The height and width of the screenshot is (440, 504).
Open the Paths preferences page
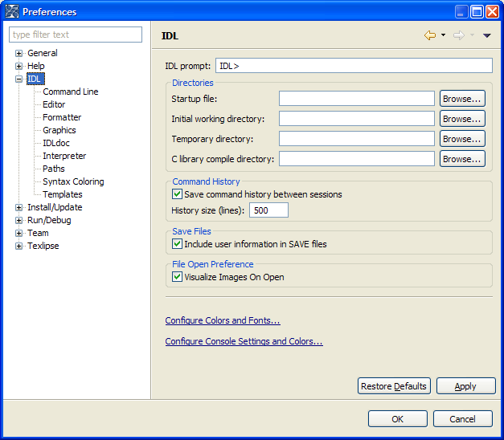coord(53,169)
